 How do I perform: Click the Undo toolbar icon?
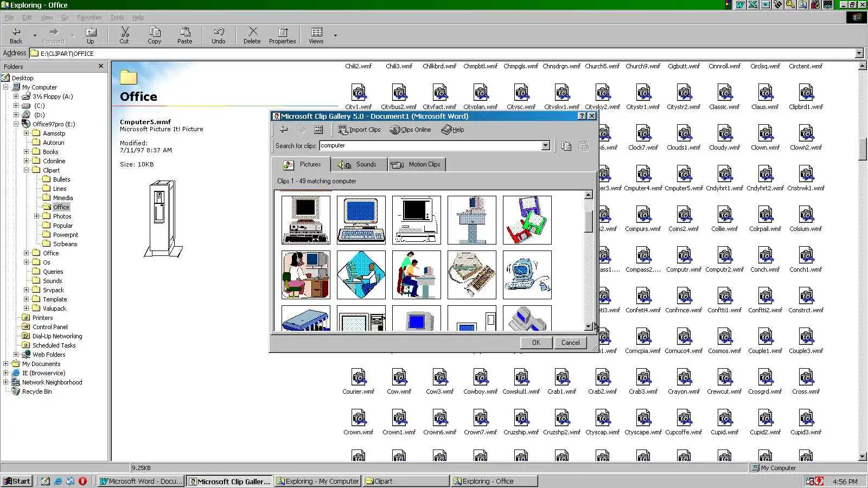coord(219,35)
